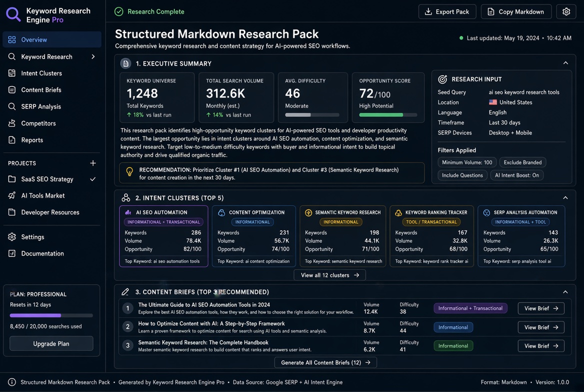Click the Intent Clusters section icon
Screen dimensions: 584x392
pyautogui.click(x=126, y=198)
